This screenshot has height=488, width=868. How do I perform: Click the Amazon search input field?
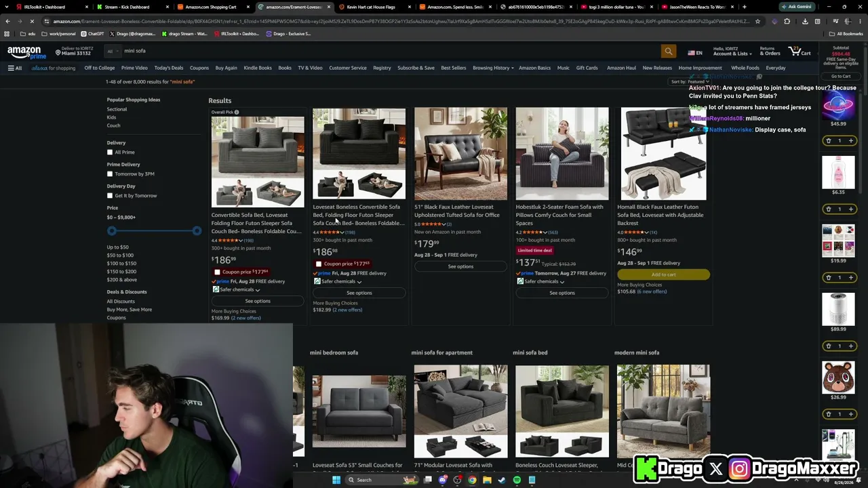click(390, 52)
